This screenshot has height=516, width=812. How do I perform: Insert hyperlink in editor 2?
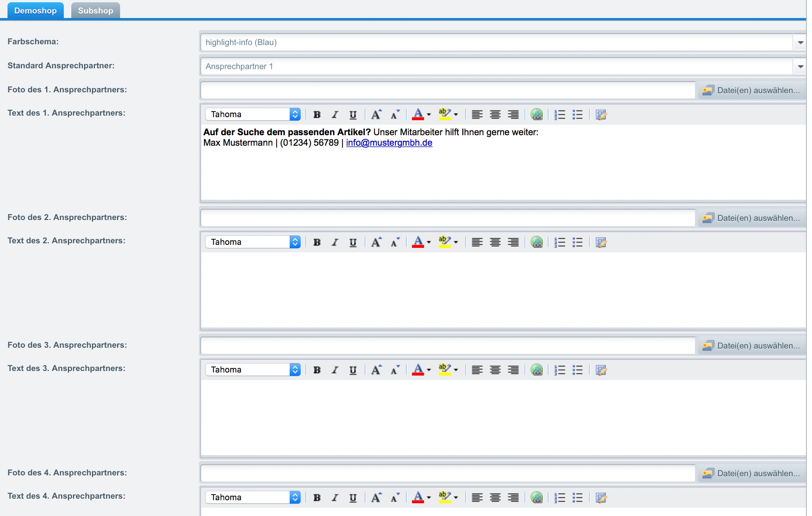click(x=537, y=242)
